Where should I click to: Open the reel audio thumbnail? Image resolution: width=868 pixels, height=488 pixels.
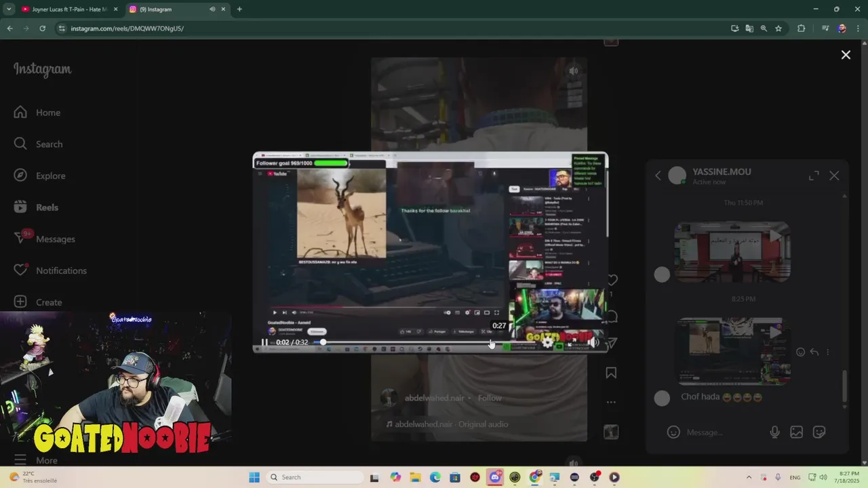(611, 432)
